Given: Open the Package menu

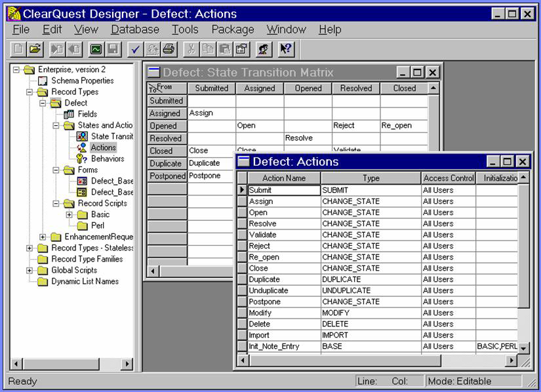Looking at the screenshot, I should tap(233, 29).
